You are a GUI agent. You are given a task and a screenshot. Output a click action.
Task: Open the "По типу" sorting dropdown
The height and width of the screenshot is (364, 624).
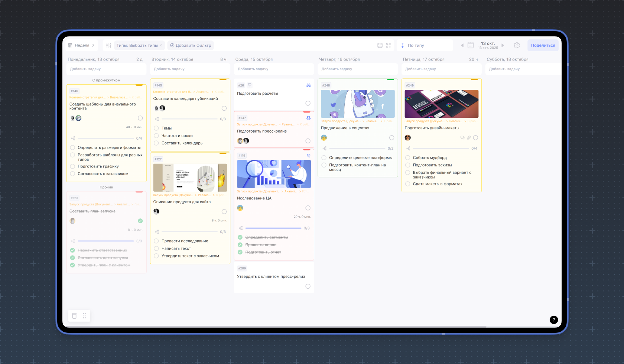point(424,45)
